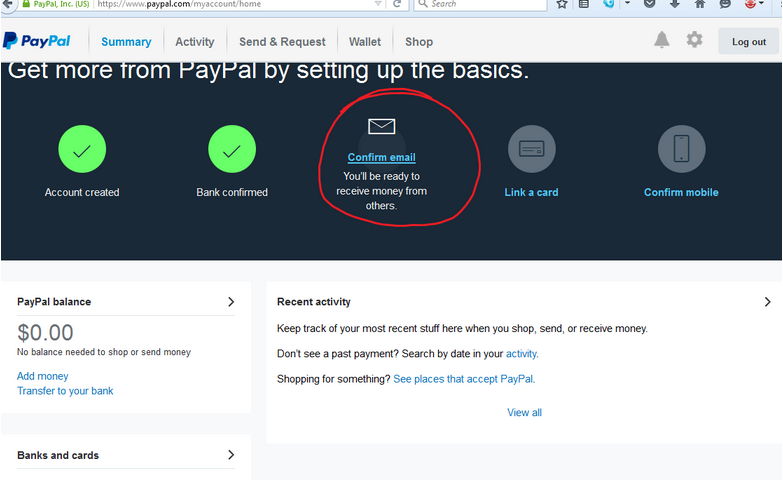Reload the page with the browser refresh icon
Screen dimensions: 783x480
(397, 5)
